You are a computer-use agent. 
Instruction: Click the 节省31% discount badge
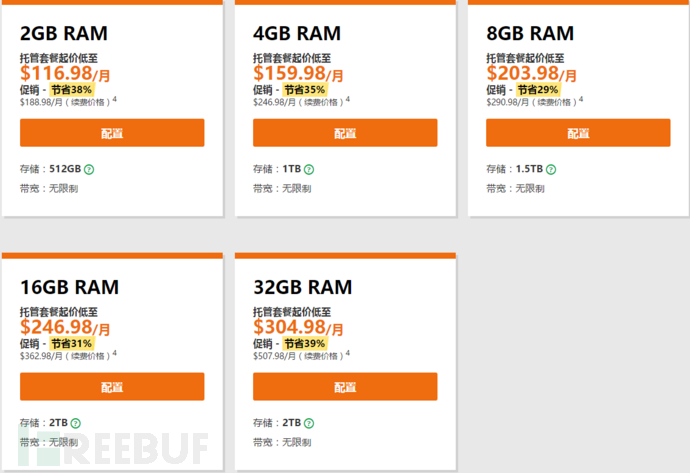pyautogui.click(x=71, y=343)
